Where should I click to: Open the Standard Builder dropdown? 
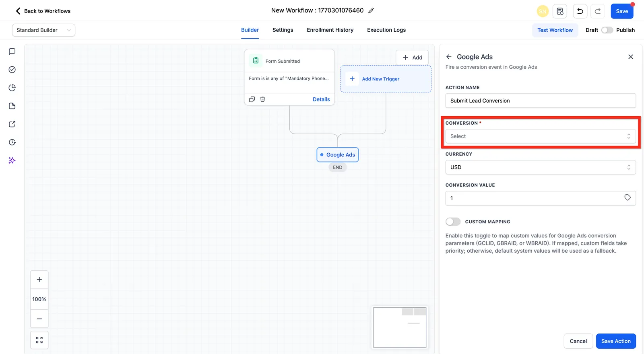point(43,30)
